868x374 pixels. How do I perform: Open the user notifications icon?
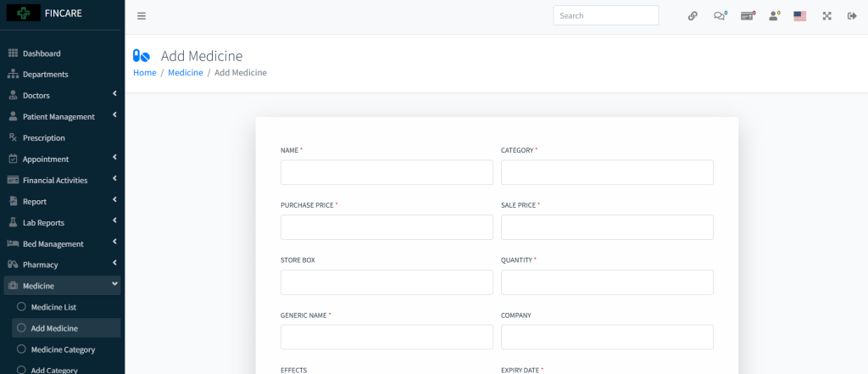774,16
